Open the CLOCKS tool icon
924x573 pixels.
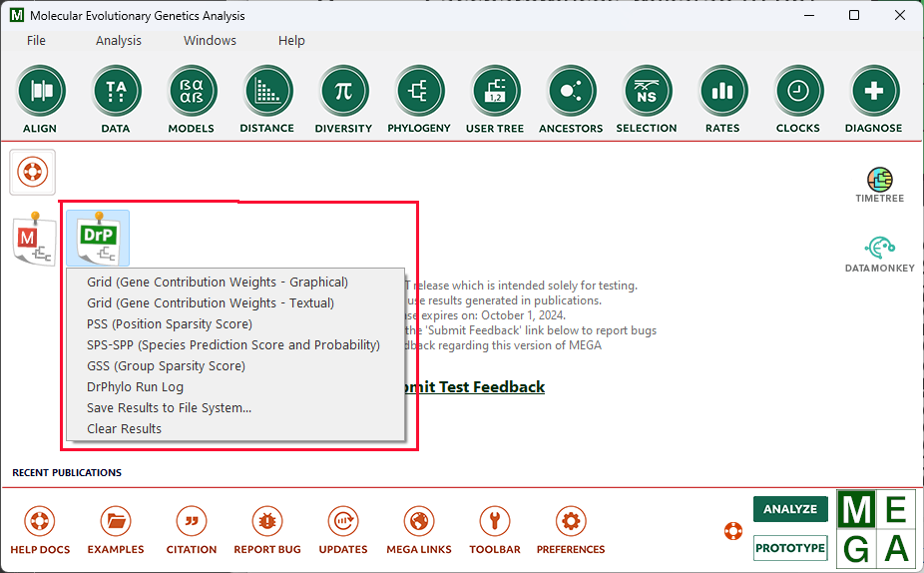[x=797, y=92]
